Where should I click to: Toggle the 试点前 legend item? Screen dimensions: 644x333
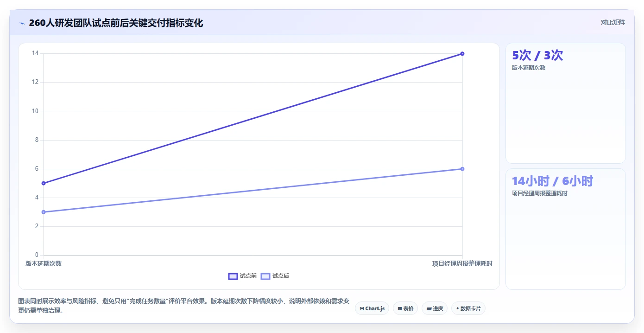point(242,276)
